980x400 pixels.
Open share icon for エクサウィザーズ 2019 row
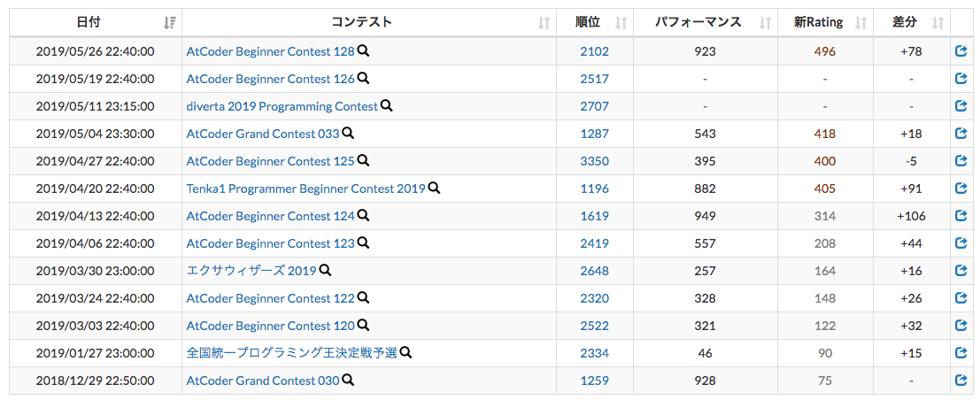(961, 271)
